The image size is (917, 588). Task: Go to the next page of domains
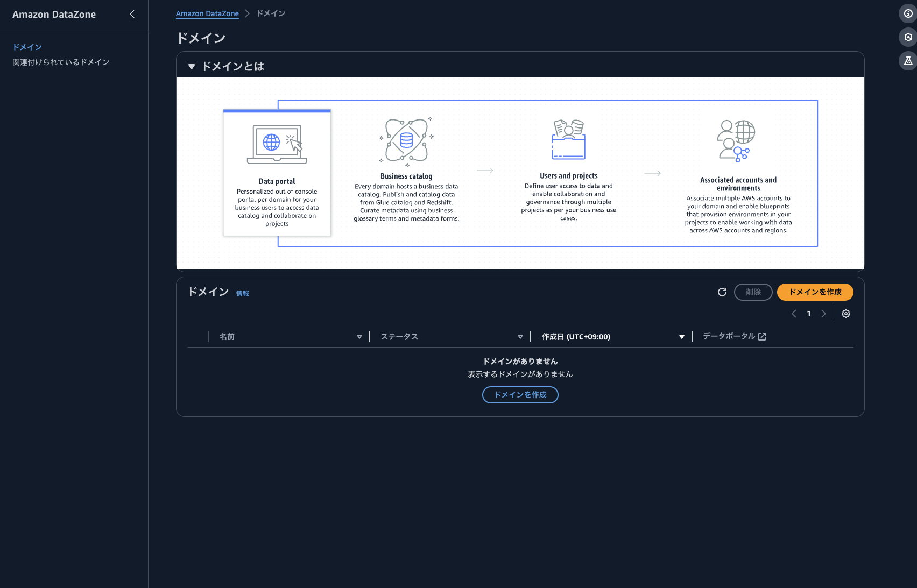(823, 313)
